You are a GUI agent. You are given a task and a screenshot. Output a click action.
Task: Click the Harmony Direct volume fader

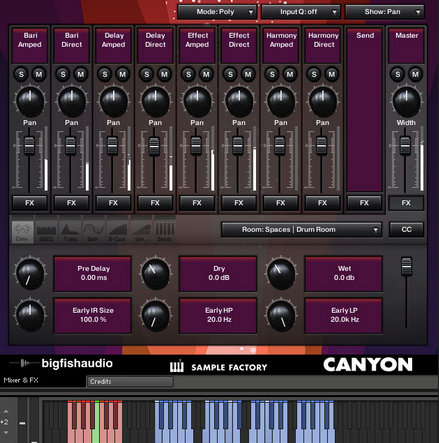(x=322, y=146)
